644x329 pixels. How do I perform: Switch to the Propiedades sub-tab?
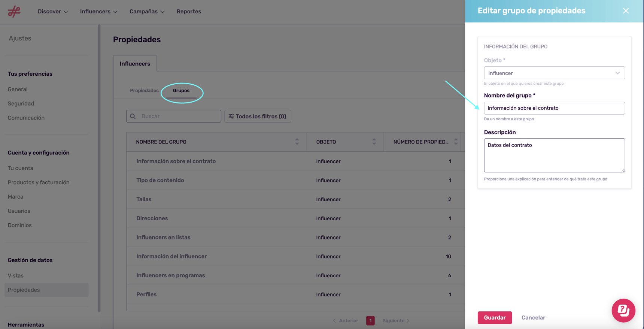tap(144, 91)
